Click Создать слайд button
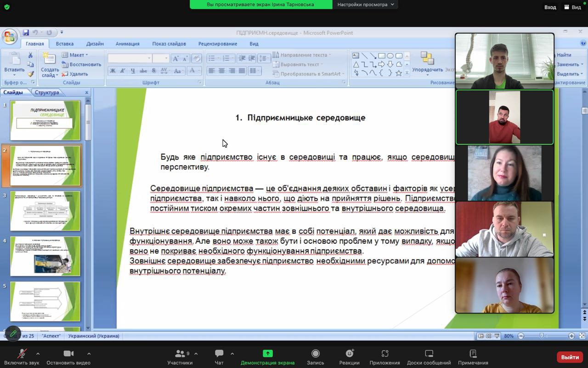The image size is (588, 368). pos(50,64)
